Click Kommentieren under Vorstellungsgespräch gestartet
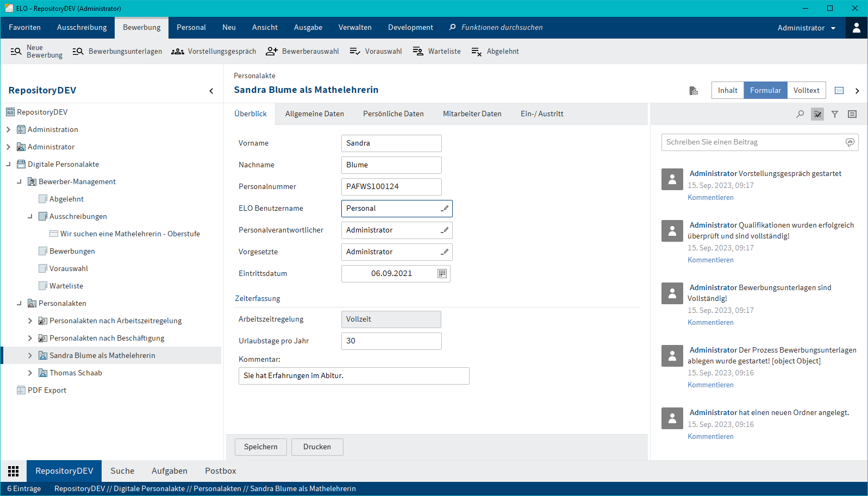Screen dimensions: 868x496 tap(710, 198)
